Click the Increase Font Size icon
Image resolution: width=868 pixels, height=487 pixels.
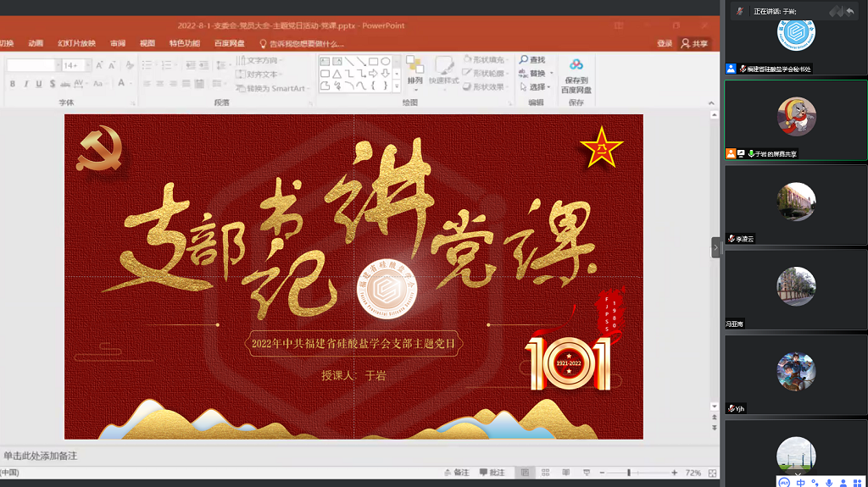[x=99, y=65]
